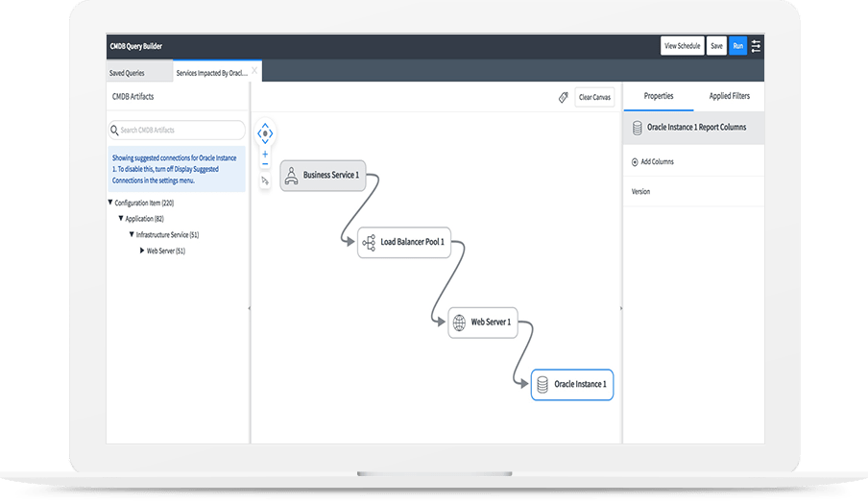Zoom in with the plus icon
868x503 pixels.
265,155
